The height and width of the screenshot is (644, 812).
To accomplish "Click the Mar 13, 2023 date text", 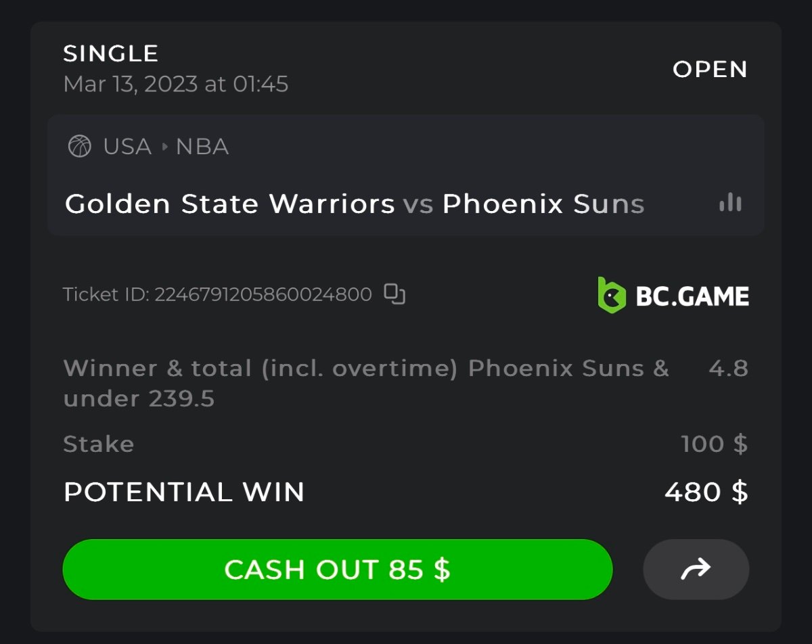I will 176,85.
